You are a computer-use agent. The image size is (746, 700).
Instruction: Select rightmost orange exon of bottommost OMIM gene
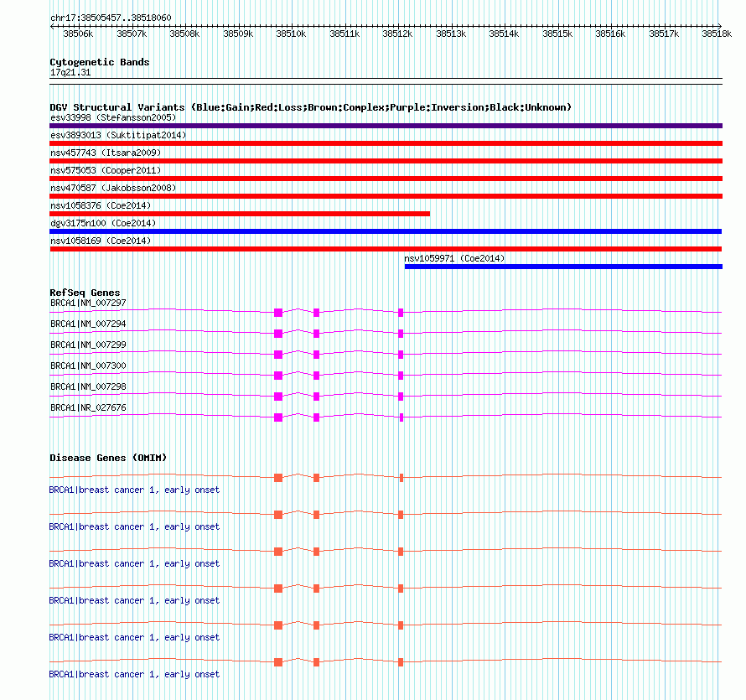pos(401,662)
